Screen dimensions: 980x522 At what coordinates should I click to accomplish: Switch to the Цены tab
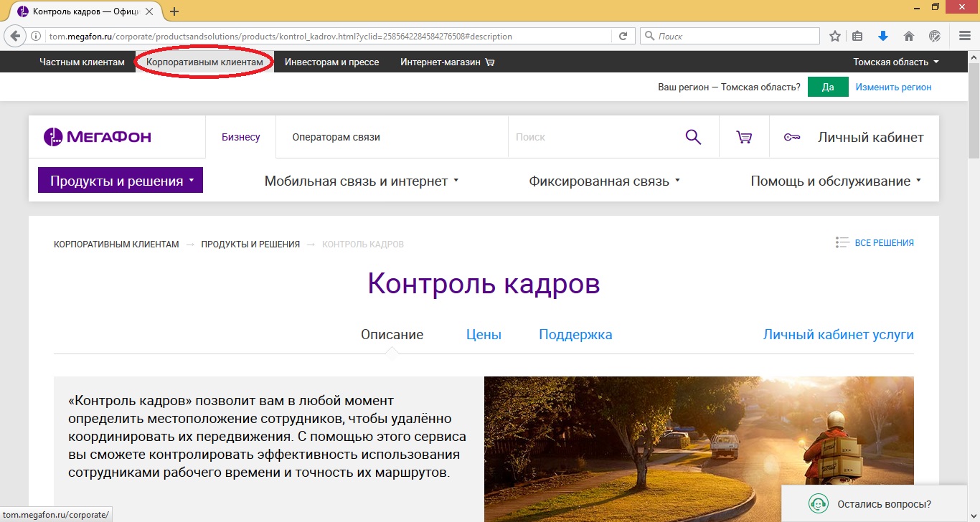click(483, 334)
